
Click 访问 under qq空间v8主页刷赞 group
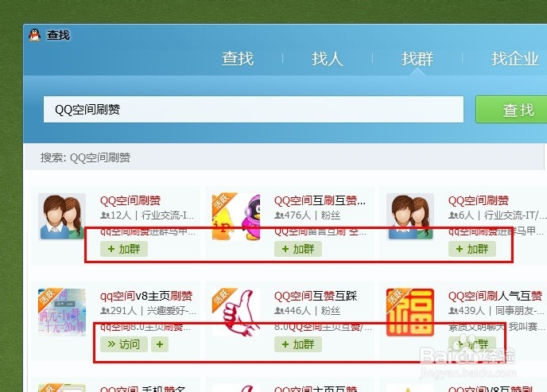[123, 344]
